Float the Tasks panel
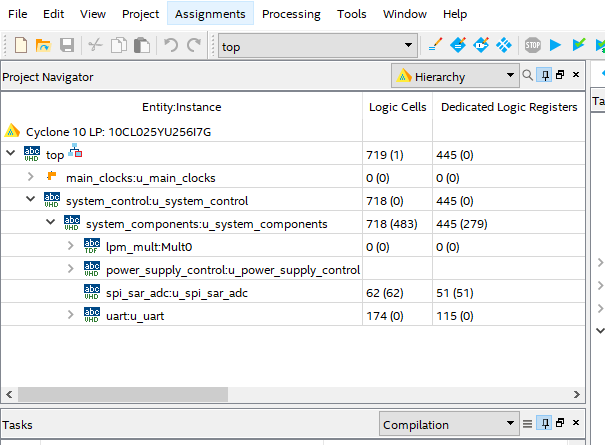 click(x=560, y=423)
